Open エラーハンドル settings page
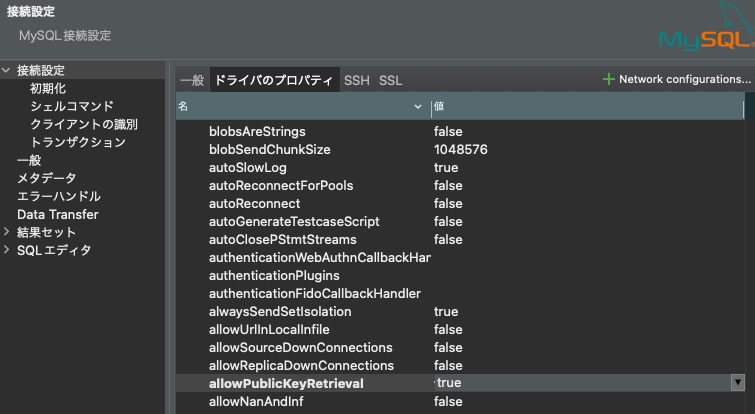 59,196
